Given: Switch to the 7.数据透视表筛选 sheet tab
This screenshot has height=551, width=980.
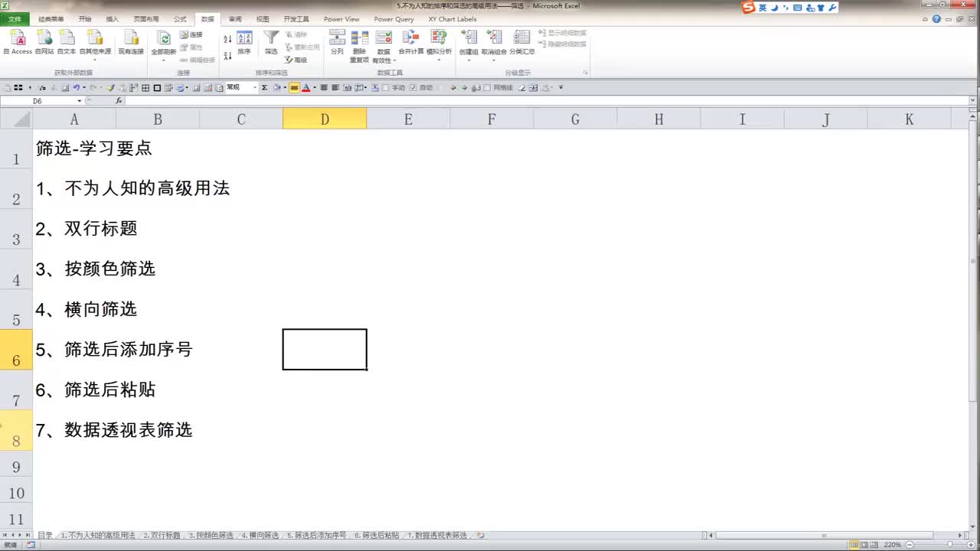Looking at the screenshot, I should click(436, 536).
